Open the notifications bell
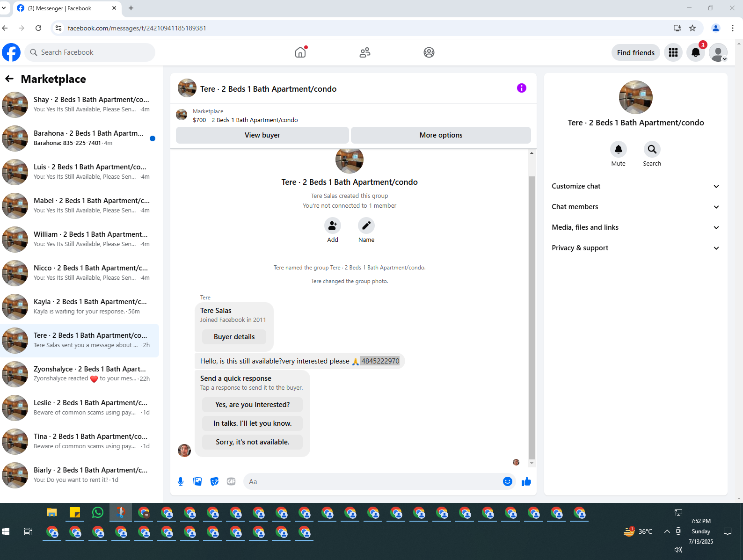 [x=696, y=52]
